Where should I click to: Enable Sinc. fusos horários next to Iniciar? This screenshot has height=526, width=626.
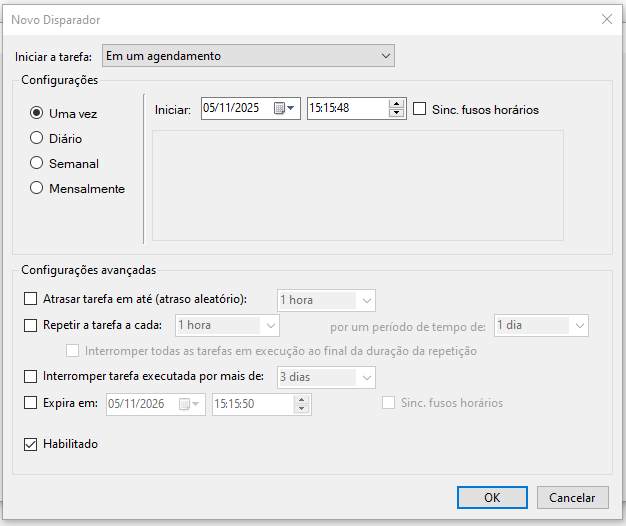coord(419,109)
